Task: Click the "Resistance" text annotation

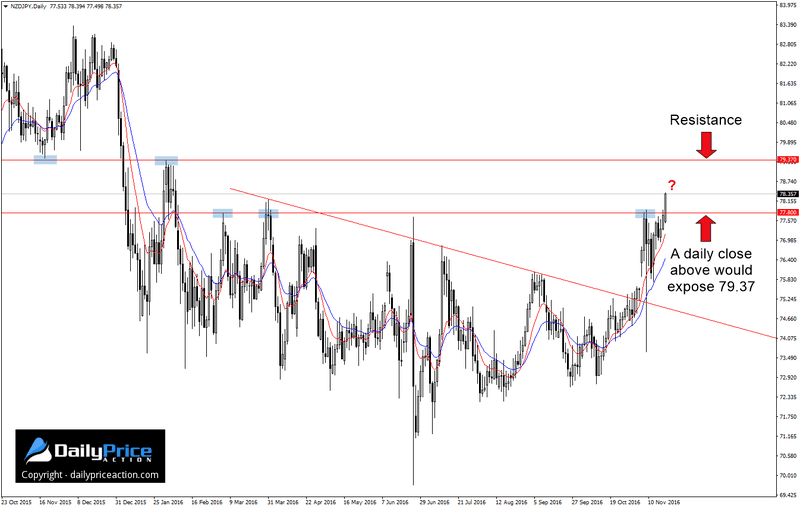Action: click(x=706, y=120)
